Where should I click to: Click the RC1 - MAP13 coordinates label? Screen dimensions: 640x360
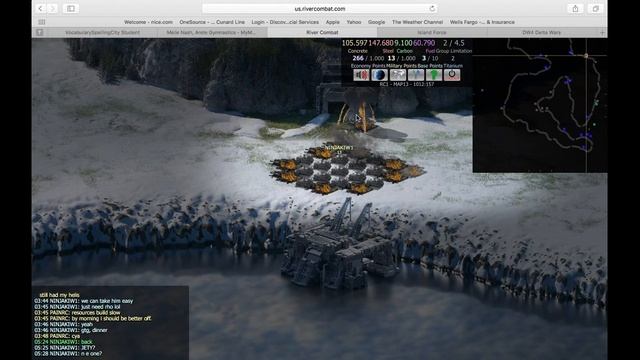[407, 84]
